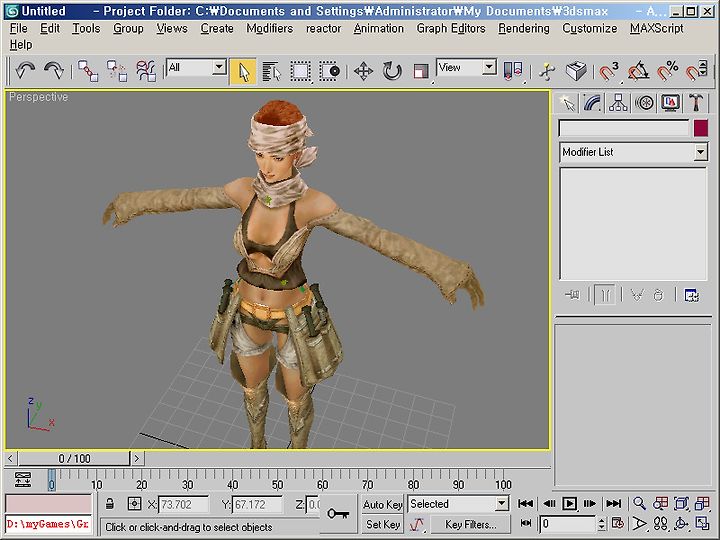Viewport: 720px width, 540px height.
Task: Toggle 3D Snaps magnet
Action: (609, 71)
